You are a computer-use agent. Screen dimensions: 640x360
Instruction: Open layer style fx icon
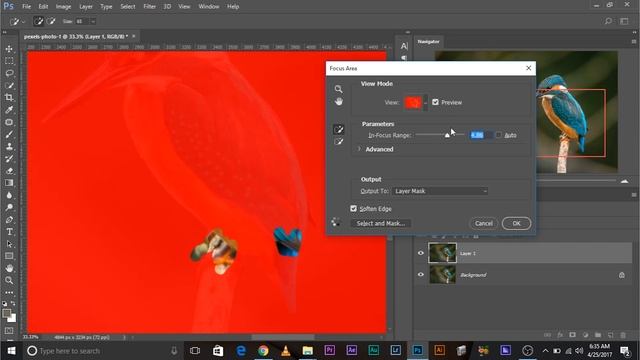pyautogui.click(x=560, y=335)
